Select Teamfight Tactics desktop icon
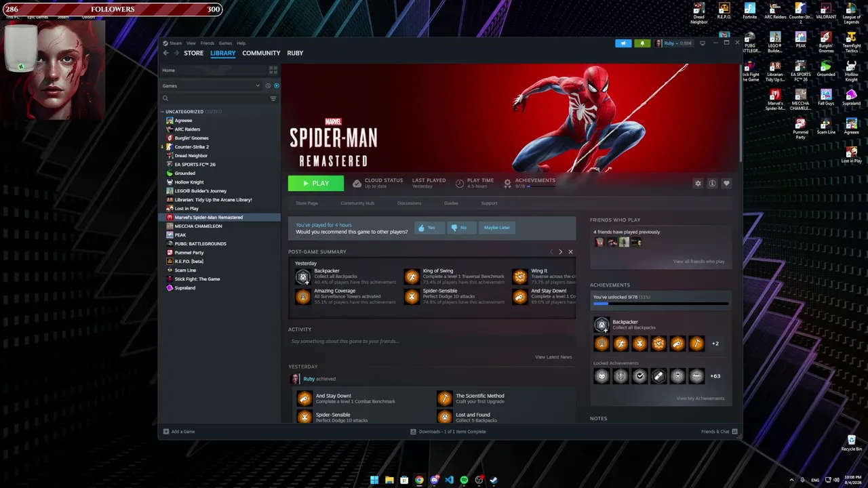The height and width of the screenshot is (488, 868). coord(851,42)
